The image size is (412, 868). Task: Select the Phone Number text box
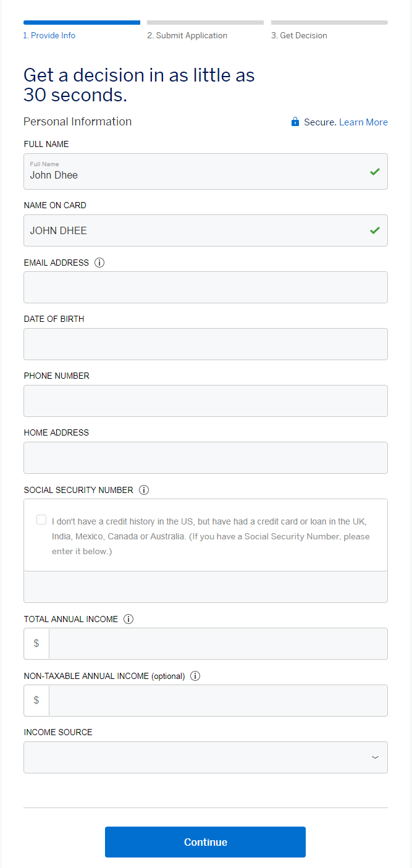click(x=206, y=401)
